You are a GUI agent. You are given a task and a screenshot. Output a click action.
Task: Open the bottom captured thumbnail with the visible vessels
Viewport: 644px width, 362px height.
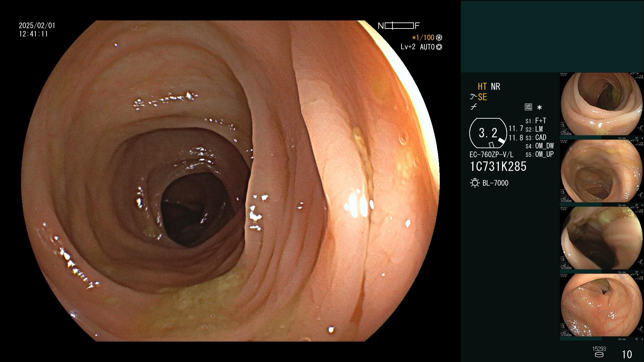point(602,305)
